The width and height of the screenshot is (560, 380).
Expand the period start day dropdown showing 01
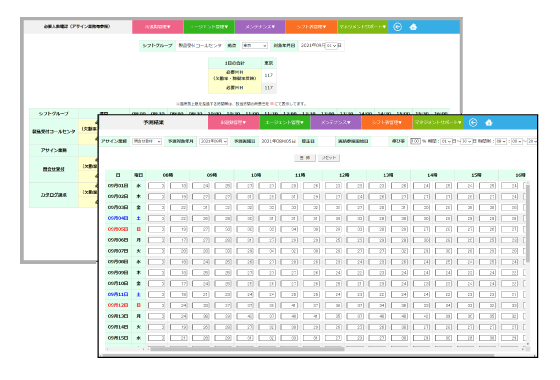[x=446, y=141]
